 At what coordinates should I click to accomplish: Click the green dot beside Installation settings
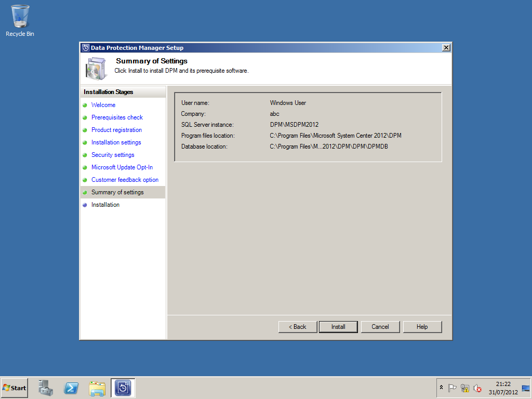pyautogui.click(x=85, y=142)
